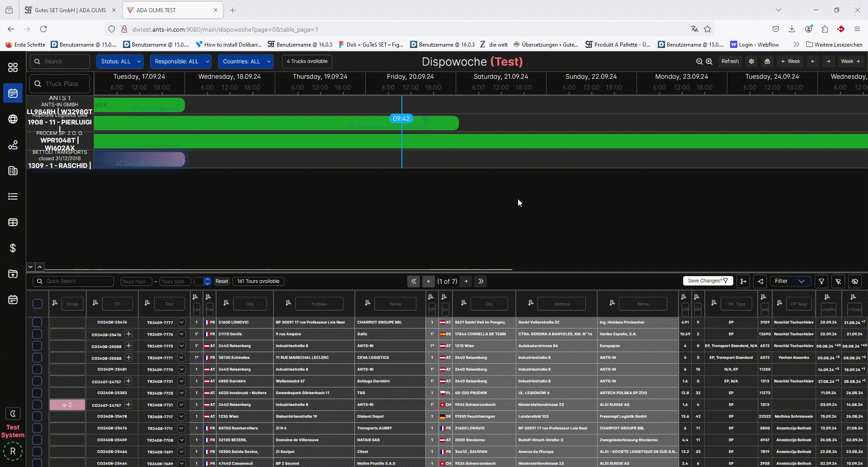868x467 pixels.
Task: Tick the select-all checkbox in table header
Action: pos(38,304)
